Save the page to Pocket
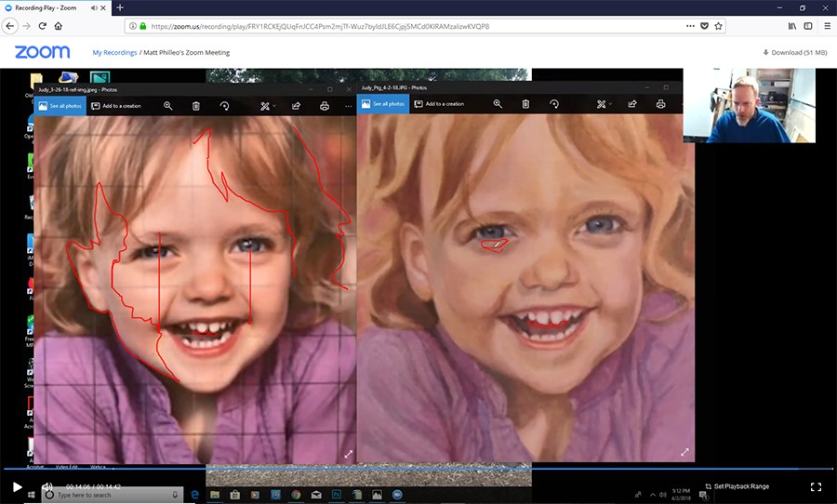 click(705, 26)
